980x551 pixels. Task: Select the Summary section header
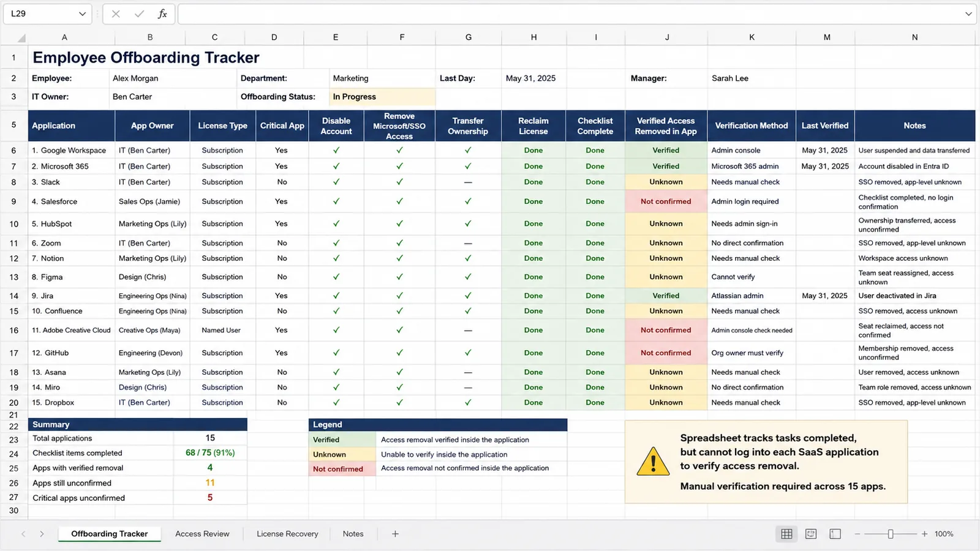coord(137,424)
